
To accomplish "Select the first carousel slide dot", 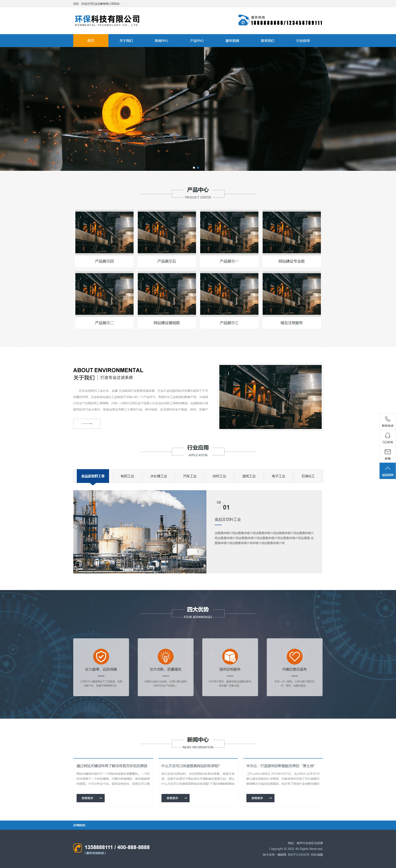I will (194, 167).
